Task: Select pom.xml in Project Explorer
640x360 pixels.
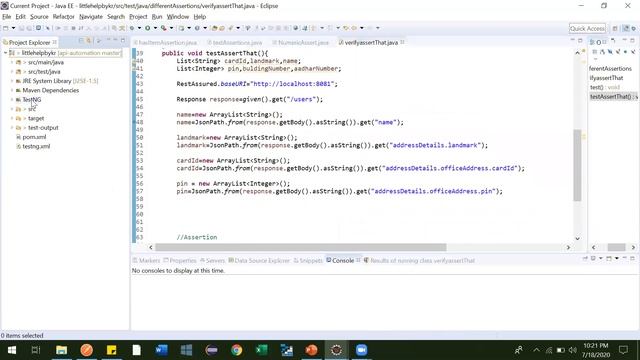Action: (34, 137)
